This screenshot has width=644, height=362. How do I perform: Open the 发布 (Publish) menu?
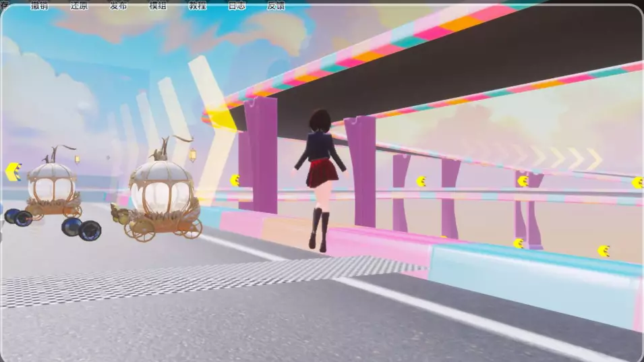tap(119, 5)
